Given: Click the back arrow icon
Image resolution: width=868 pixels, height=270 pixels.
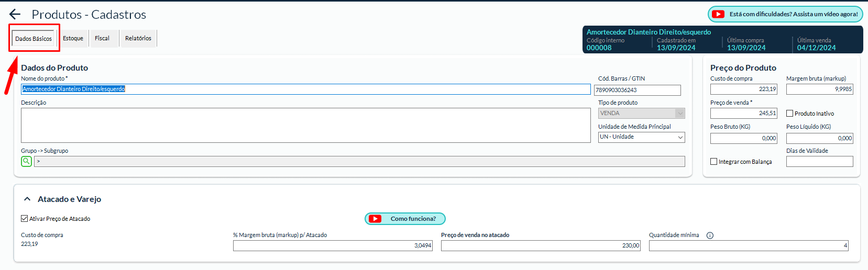Looking at the screenshot, I should click(15, 15).
